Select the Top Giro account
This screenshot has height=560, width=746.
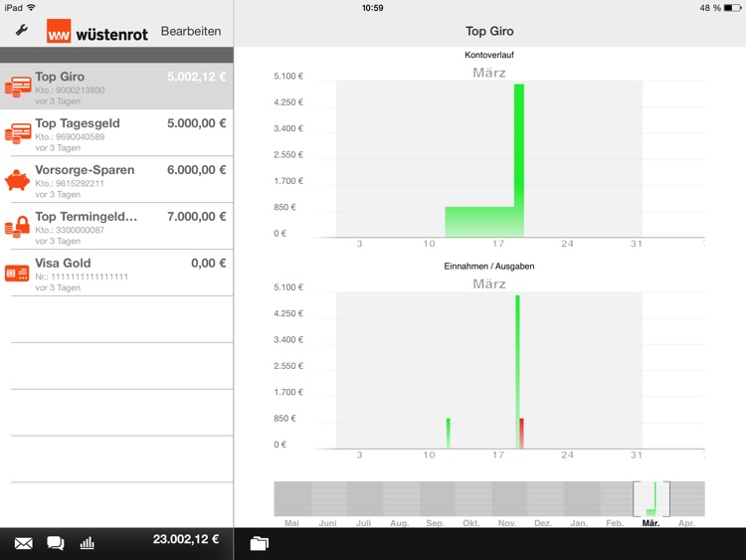[x=116, y=87]
